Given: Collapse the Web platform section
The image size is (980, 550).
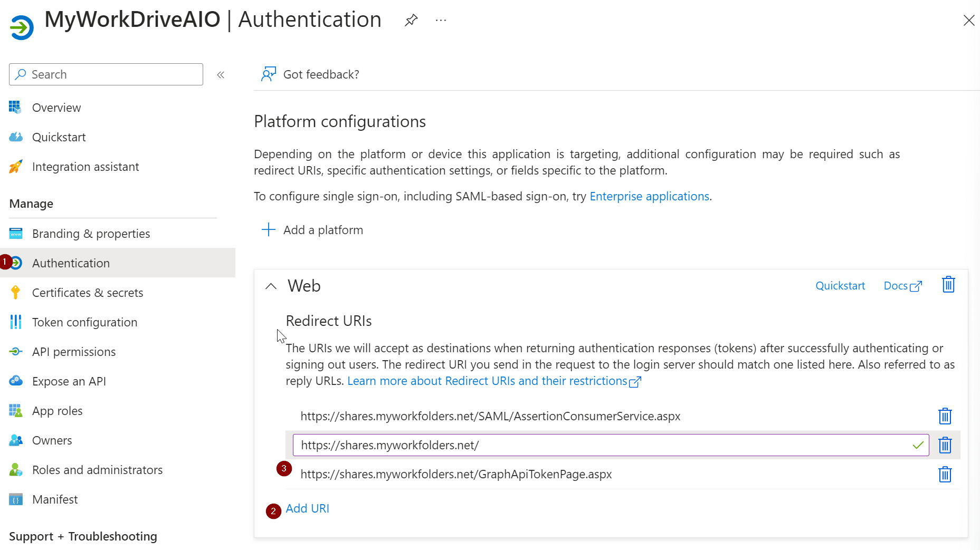Looking at the screenshot, I should pos(271,286).
